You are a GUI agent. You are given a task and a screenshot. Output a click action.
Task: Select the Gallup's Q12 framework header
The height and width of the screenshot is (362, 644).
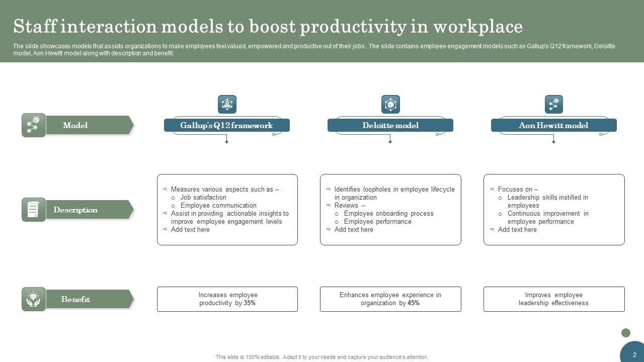point(227,125)
